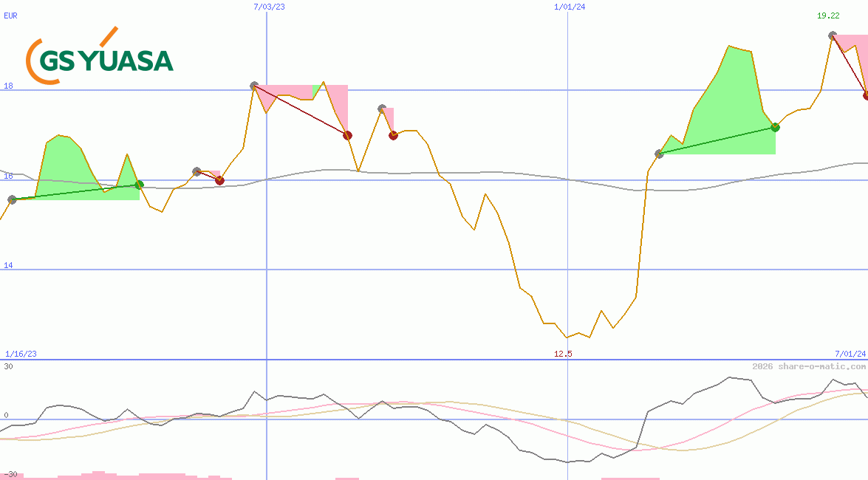Click the 12.5 low price label

pyautogui.click(x=563, y=354)
